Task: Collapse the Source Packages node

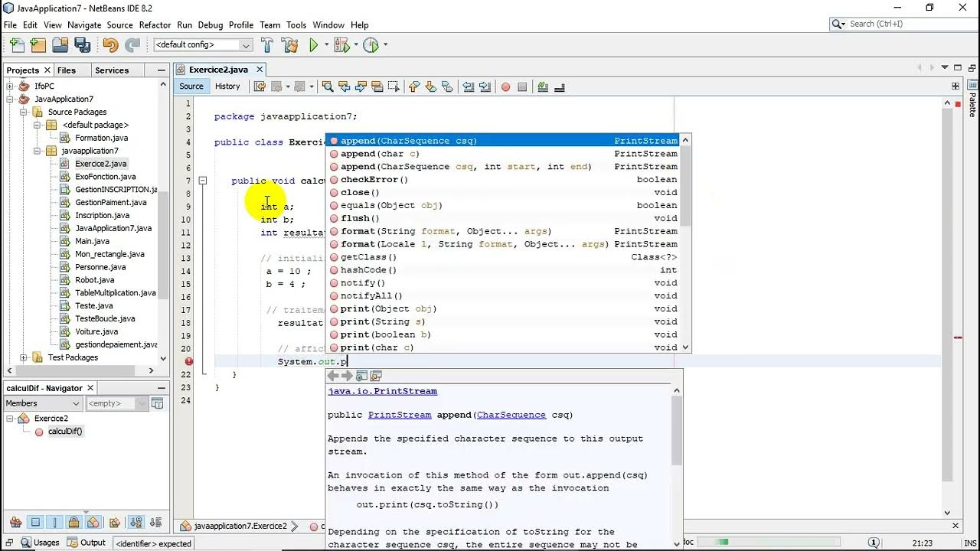Action: (x=24, y=112)
